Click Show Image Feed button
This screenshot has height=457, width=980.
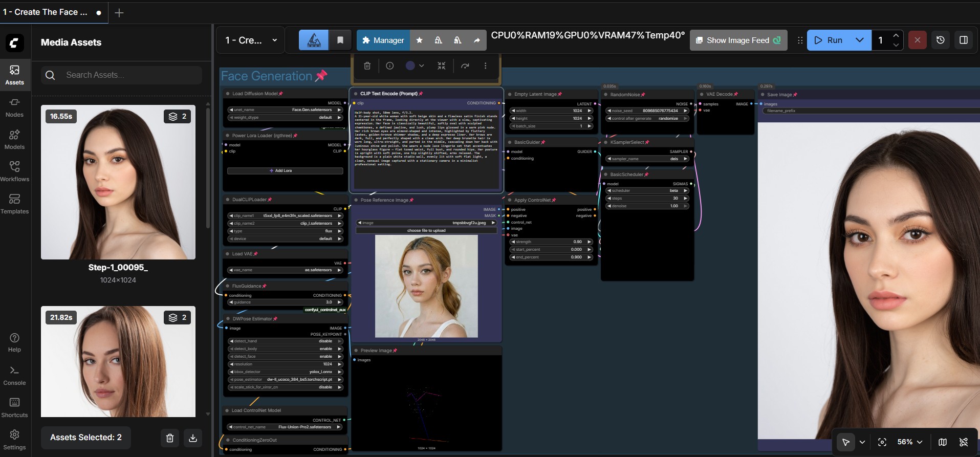click(738, 40)
